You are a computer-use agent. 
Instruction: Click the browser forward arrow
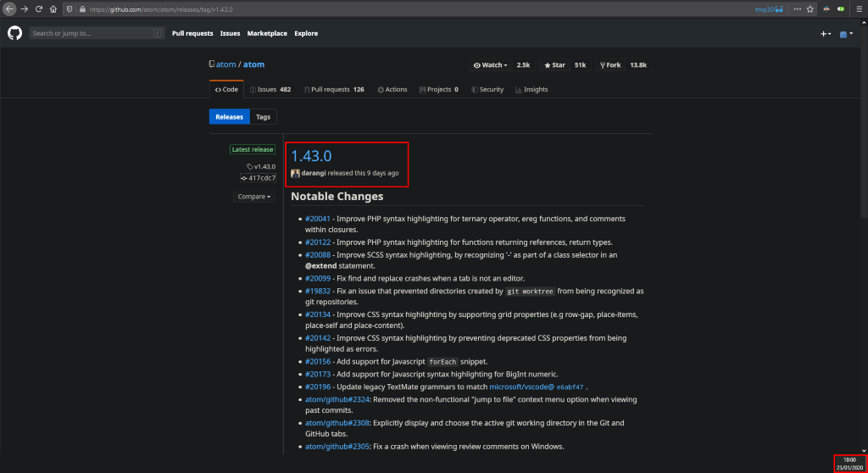(25, 9)
